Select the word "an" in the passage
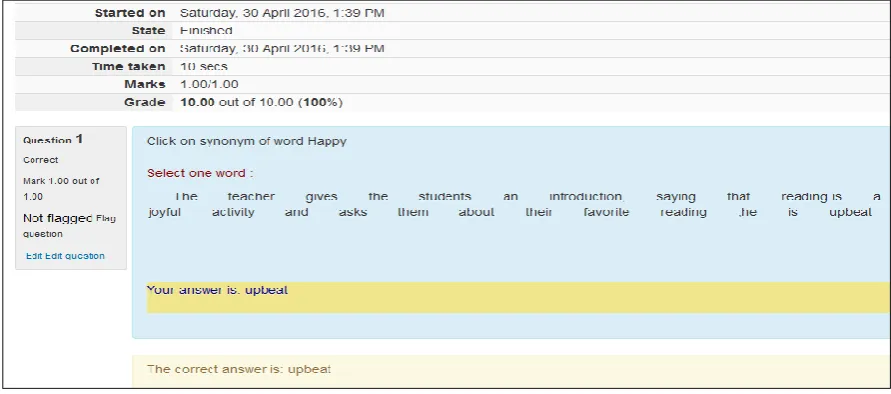The width and height of the screenshot is (891, 394). pyautogui.click(x=510, y=197)
